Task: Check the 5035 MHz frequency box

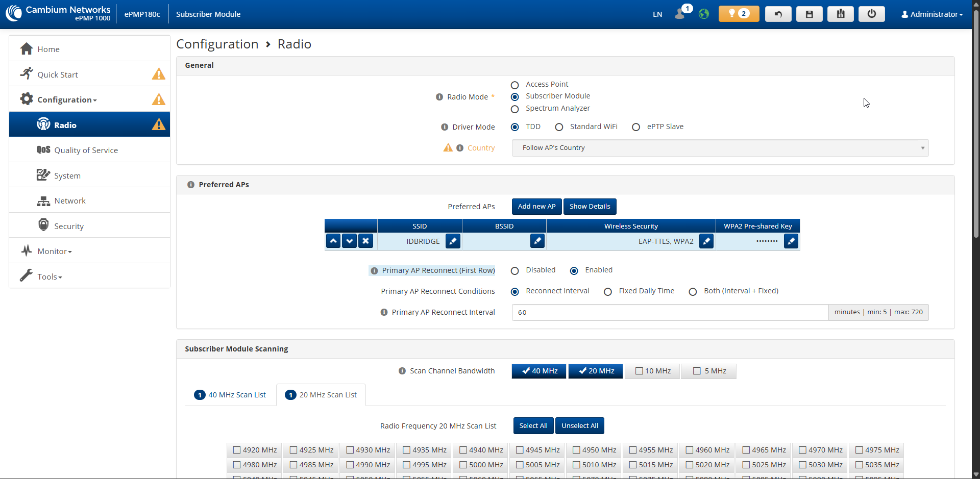Action: pos(859,465)
